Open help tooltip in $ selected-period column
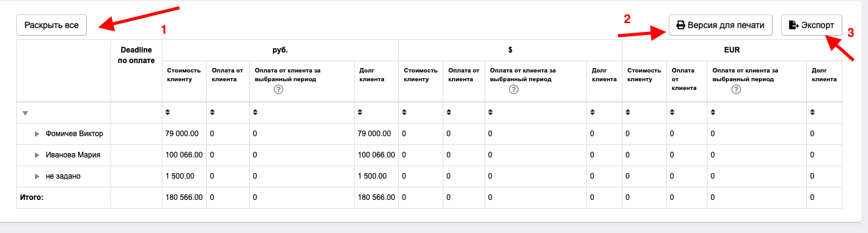The height and width of the screenshot is (233, 868). [x=513, y=90]
